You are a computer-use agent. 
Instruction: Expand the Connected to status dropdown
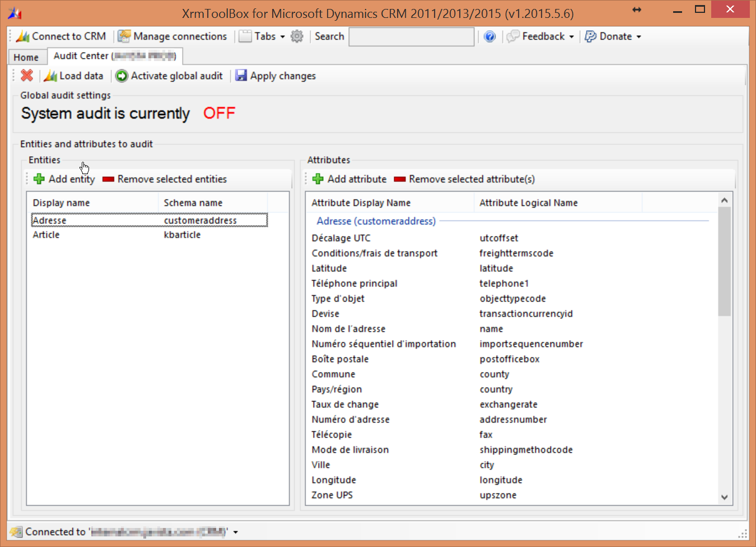pyautogui.click(x=236, y=532)
